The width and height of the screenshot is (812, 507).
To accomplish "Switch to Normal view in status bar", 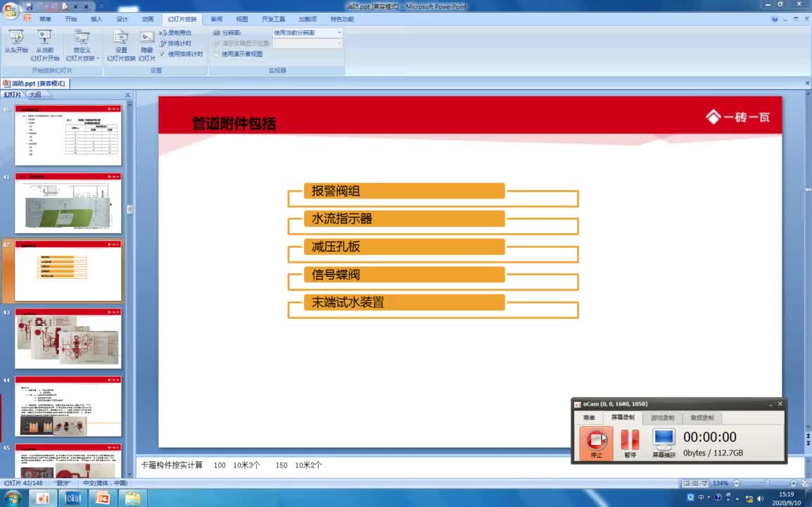I will pos(686,483).
